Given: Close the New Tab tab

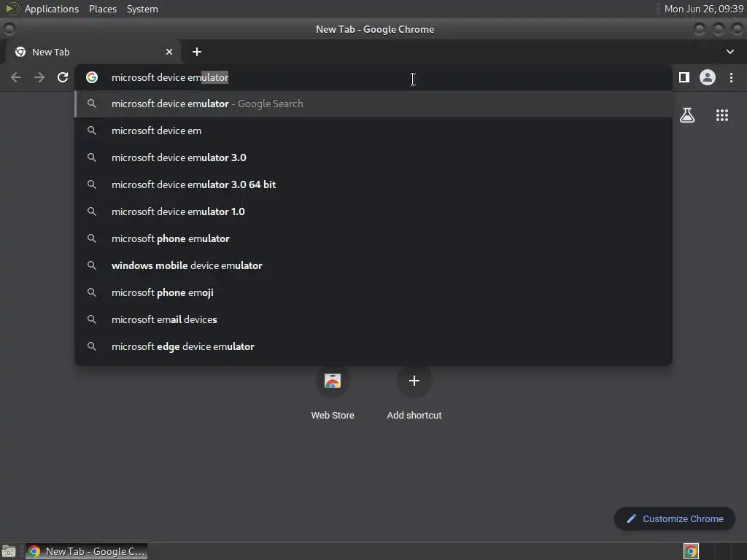Looking at the screenshot, I should [169, 52].
